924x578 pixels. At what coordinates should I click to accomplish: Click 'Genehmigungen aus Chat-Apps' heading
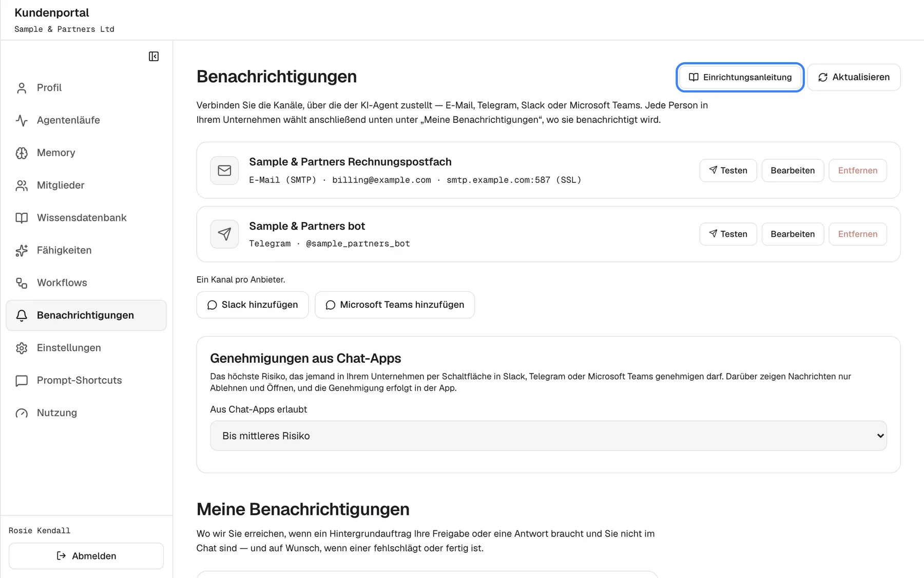click(305, 358)
